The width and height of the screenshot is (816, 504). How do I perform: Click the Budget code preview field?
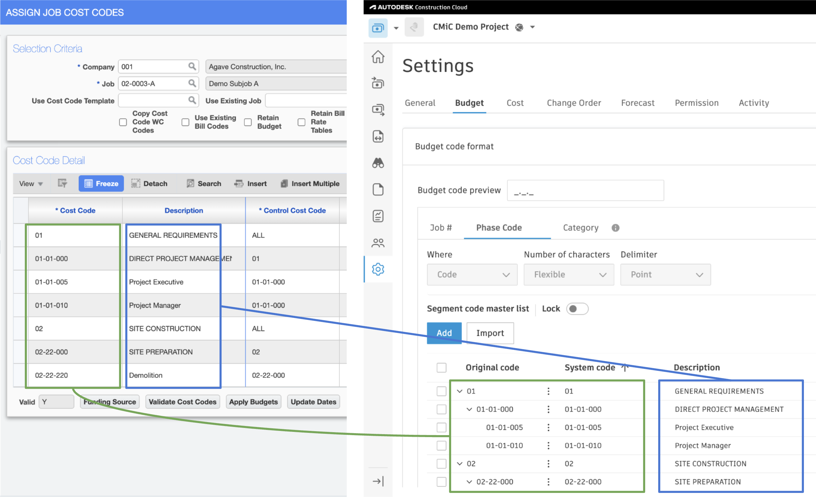click(x=585, y=190)
